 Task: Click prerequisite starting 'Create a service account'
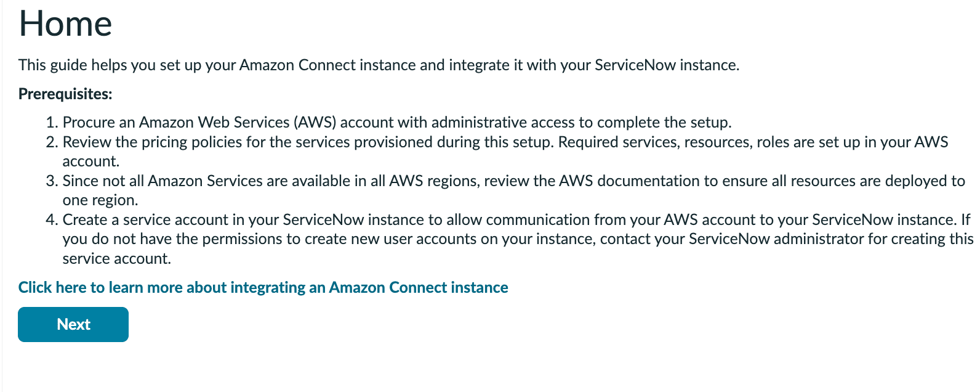(518, 239)
